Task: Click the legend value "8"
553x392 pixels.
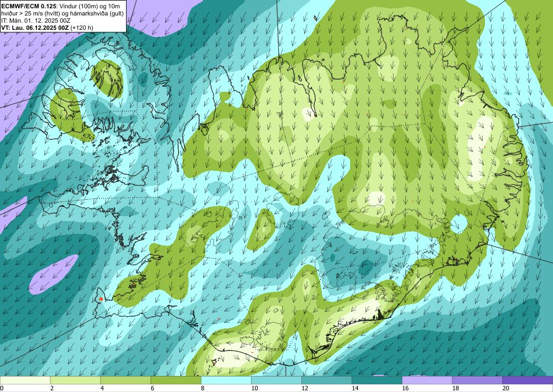Action: click(x=203, y=389)
